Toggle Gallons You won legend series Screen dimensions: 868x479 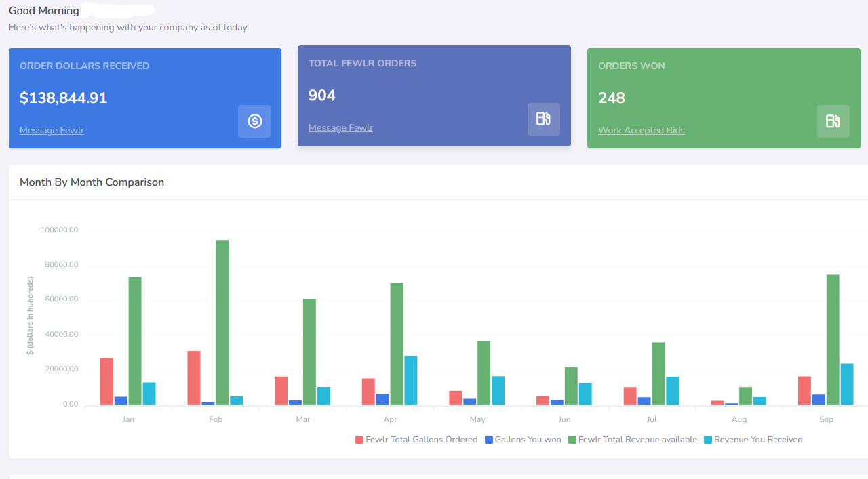[x=523, y=440]
